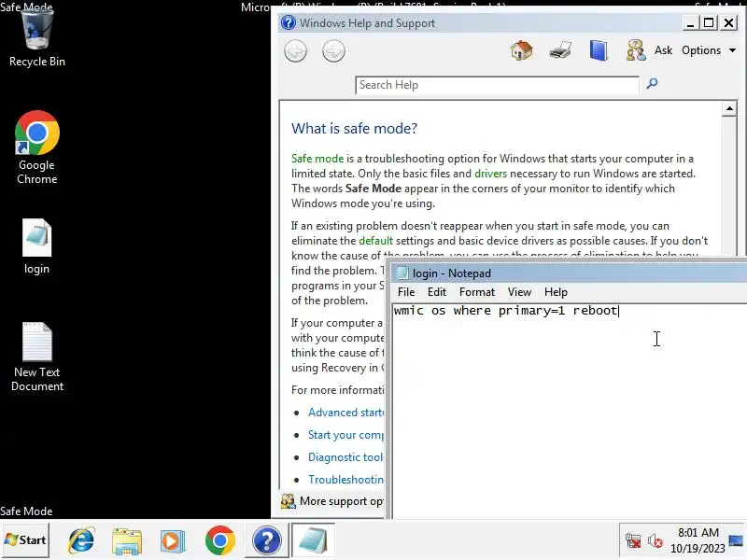
Task: Select the login text file on desktop
Action: point(37,246)
